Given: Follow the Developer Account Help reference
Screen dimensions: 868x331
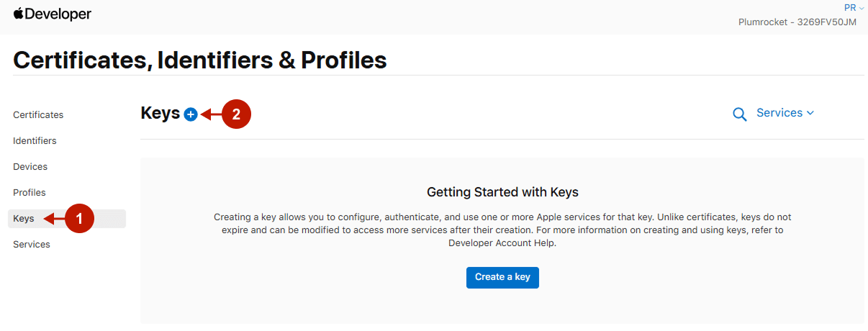Looking at the screenshot, I should [x=502, y=243].
